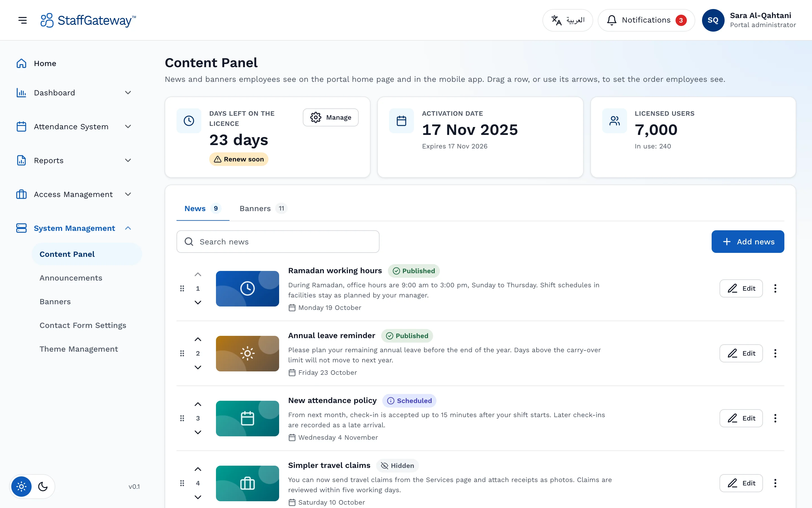This screenshot has width=812, height=508.
Task: Switch language to Arabic
Action: pyautogui.click(x=567, y=20)
